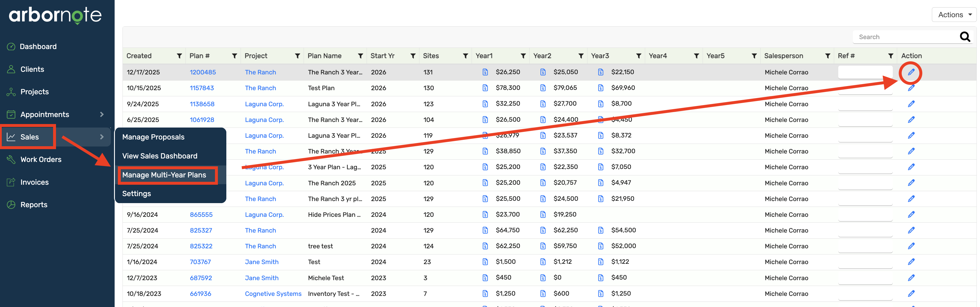Open Year3 document icon for $69,960
980x307 pixels.
tap(600, 88)
